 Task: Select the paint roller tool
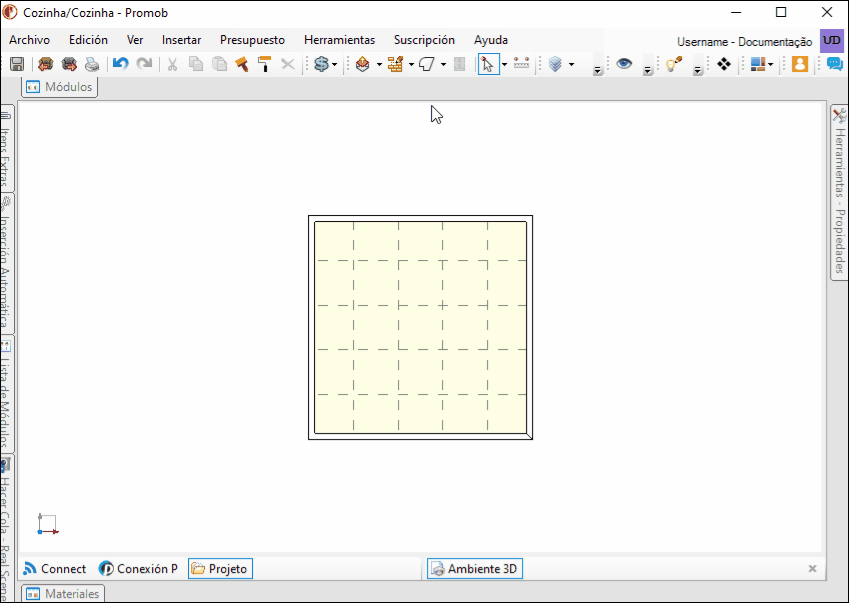coord(264,64)
